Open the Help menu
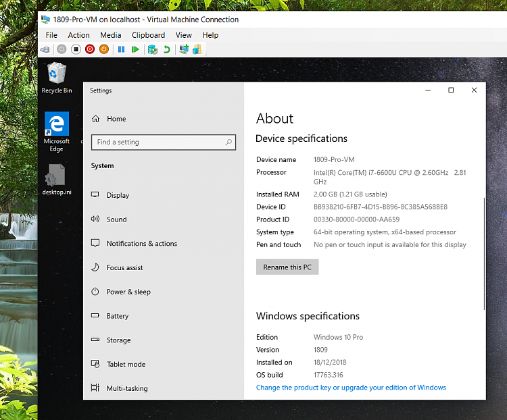Image resolution: width=507 pixels, height=420 pixels. pyautogui.click(x=210, y=35)
